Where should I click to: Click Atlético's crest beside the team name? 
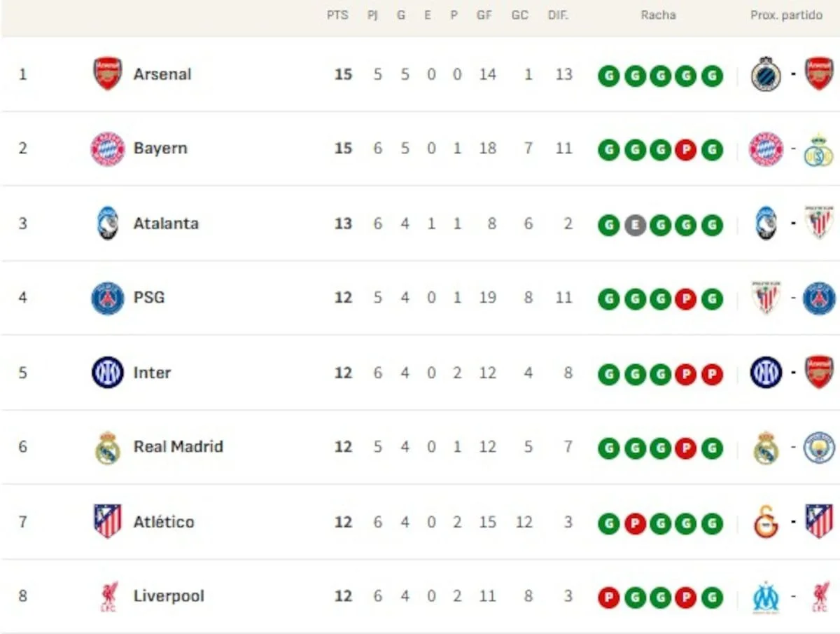108,522
